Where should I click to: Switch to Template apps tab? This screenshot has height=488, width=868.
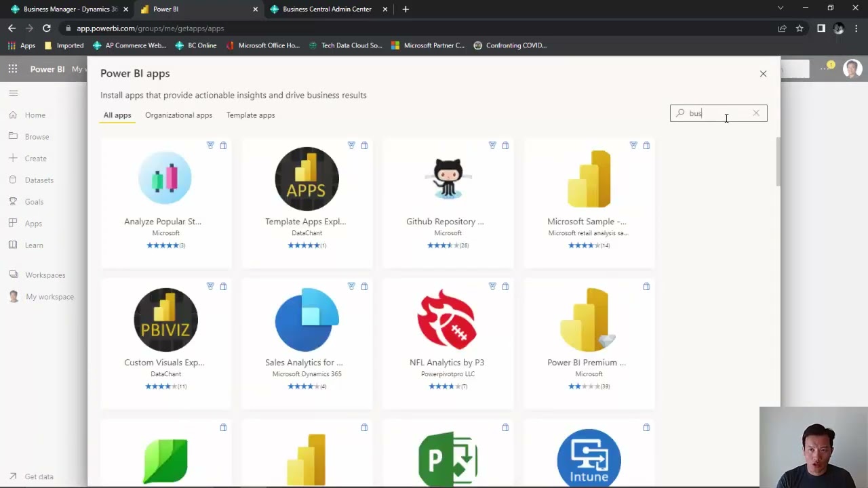click(250, 115)
